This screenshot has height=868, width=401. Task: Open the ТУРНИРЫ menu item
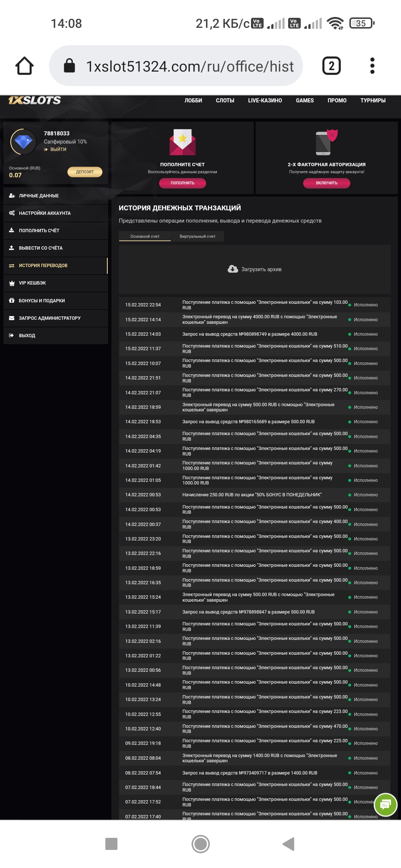click(373, 101)
